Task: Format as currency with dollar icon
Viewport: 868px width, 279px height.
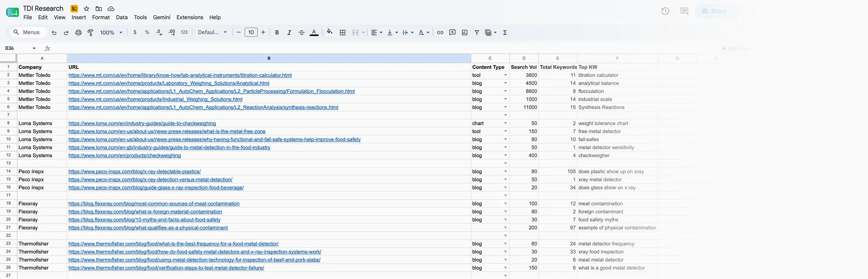Action: tap(135, 32)
